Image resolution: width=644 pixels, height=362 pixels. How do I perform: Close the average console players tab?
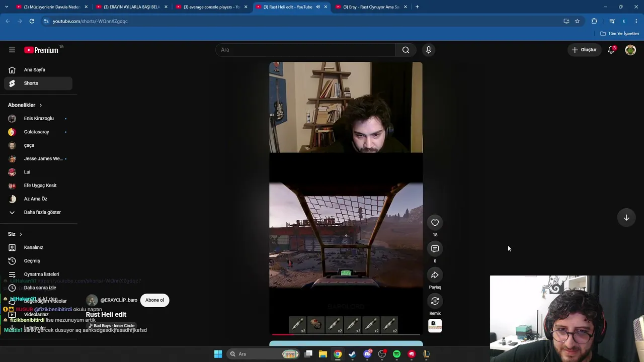pos(246,7)
